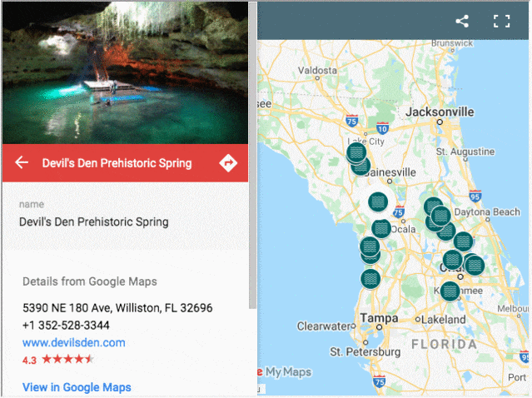
Task: Get directions to Devil's Den Prehistoric Spring
Action: click(228, 163)
